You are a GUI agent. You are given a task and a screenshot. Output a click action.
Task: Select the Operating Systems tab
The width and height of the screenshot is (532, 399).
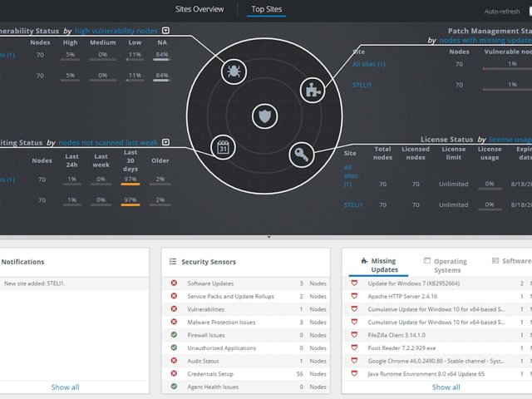coord(446,265)
